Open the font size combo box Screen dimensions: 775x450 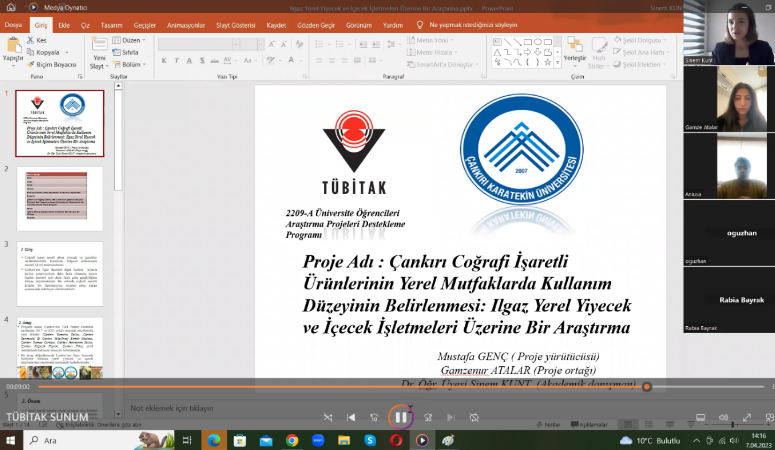pos(252,45)
